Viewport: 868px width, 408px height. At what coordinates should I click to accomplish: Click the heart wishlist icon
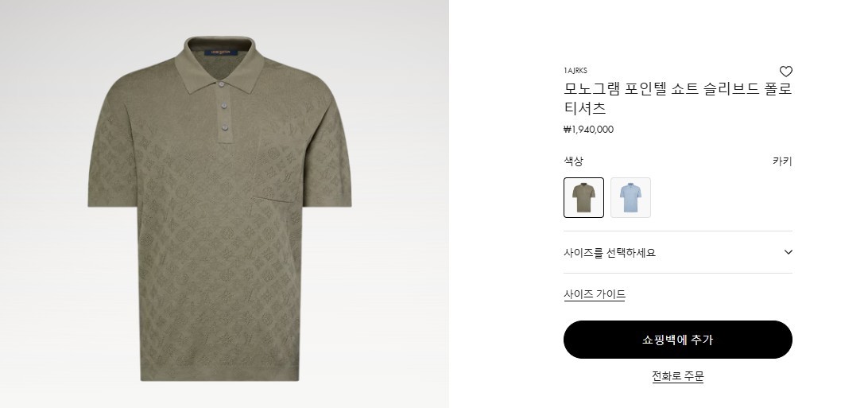pos(786,72)
